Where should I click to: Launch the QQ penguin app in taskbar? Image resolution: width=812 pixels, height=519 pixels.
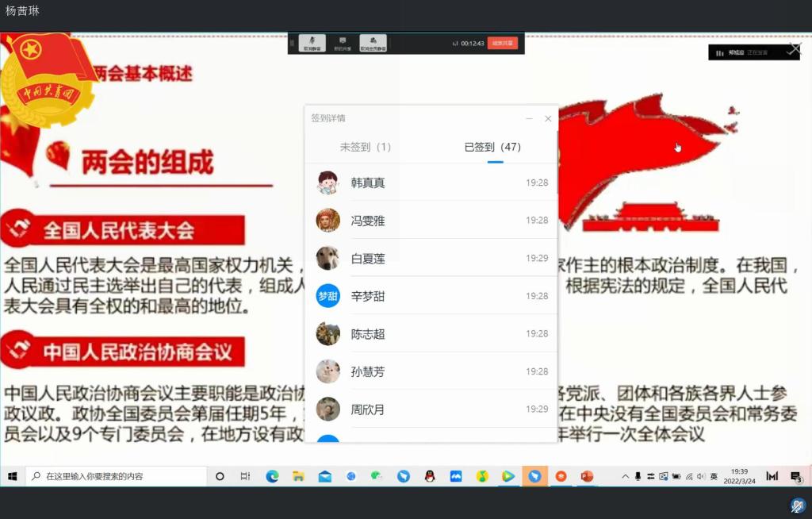coord(429,476)
